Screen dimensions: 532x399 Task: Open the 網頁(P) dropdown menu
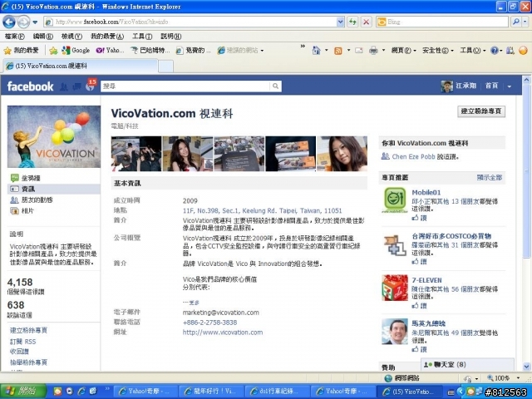click(x=403, y=51)
